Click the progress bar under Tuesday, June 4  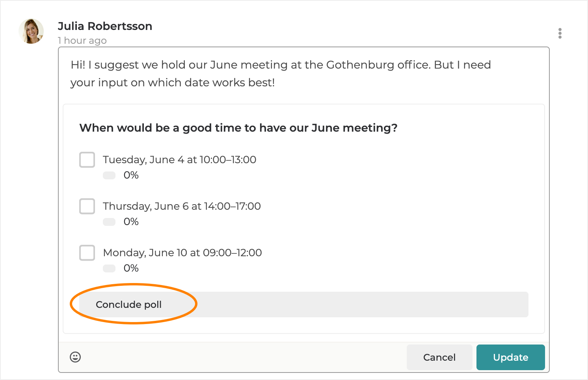coord(109,175)
